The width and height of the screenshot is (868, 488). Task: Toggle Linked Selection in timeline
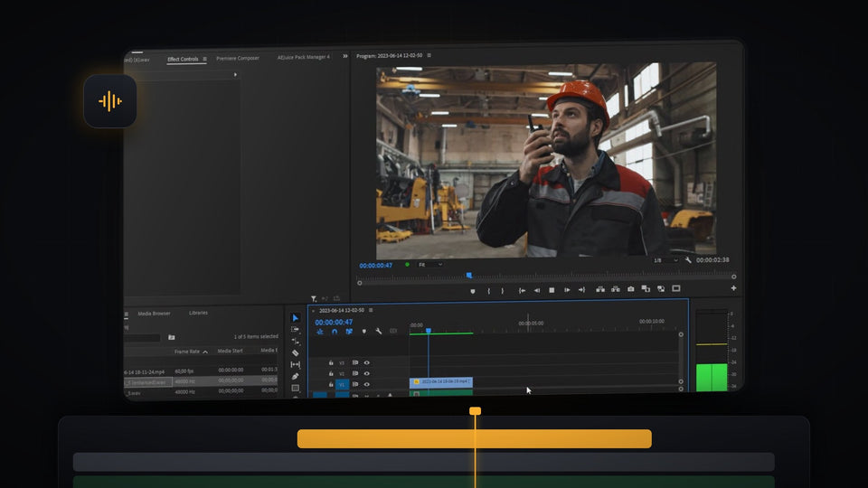pyautogui.click(x=349, y=332)
